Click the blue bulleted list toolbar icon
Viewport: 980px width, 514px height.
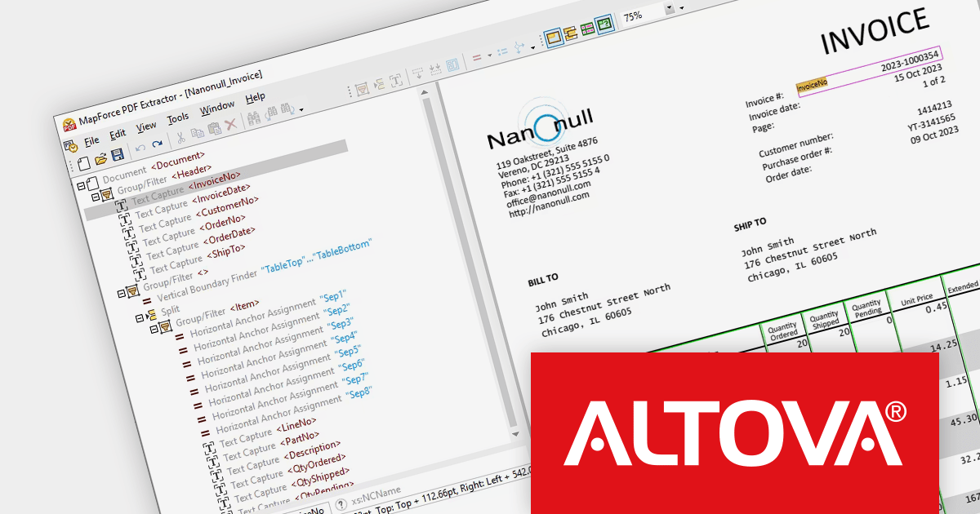point(502,51)
